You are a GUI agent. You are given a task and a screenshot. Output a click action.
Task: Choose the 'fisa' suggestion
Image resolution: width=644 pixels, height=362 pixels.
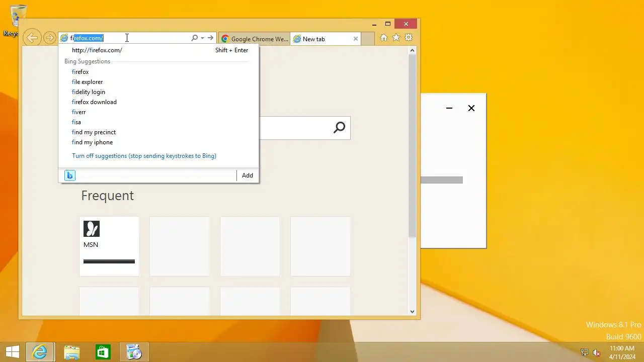[x=159, y=122]
